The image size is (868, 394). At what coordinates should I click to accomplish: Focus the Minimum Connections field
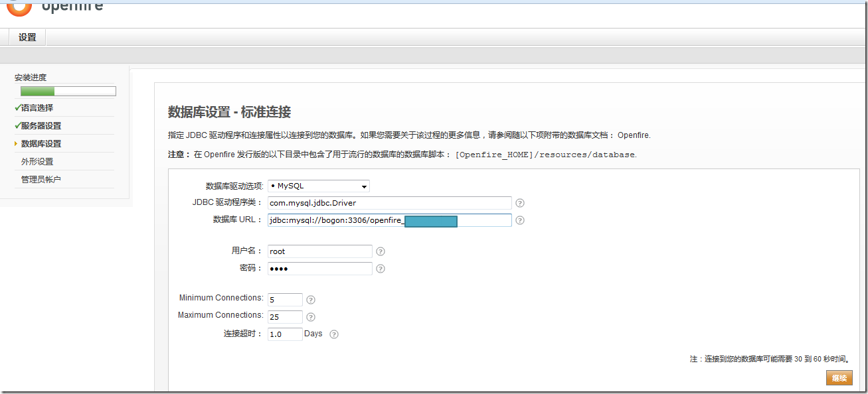[x=285, y=300]
